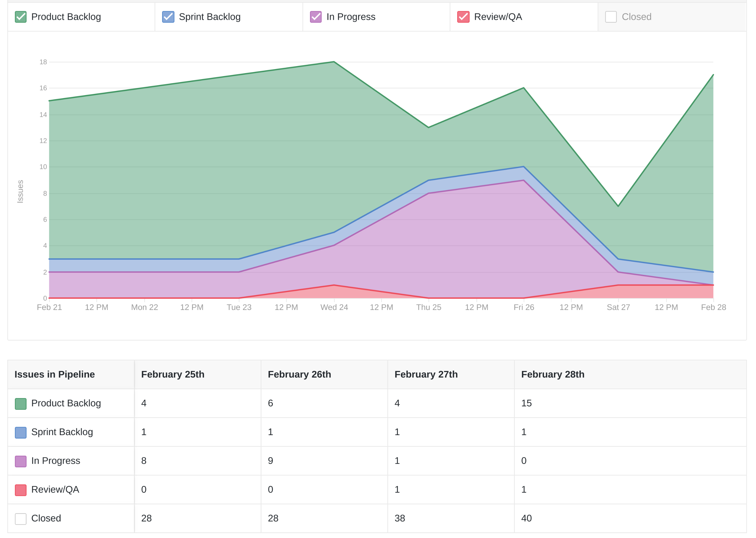Click In Progress value 8 for February 25th
The width and height of the screenshot is (756, 538).
(144, 461)
